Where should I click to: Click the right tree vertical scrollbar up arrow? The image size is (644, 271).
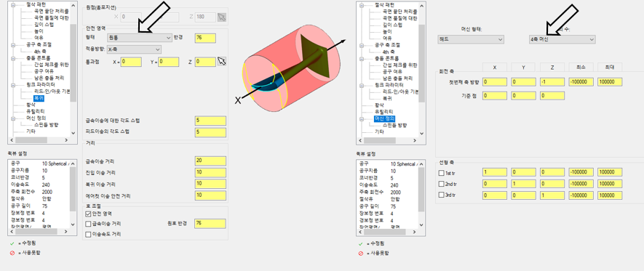pos(422,5)
